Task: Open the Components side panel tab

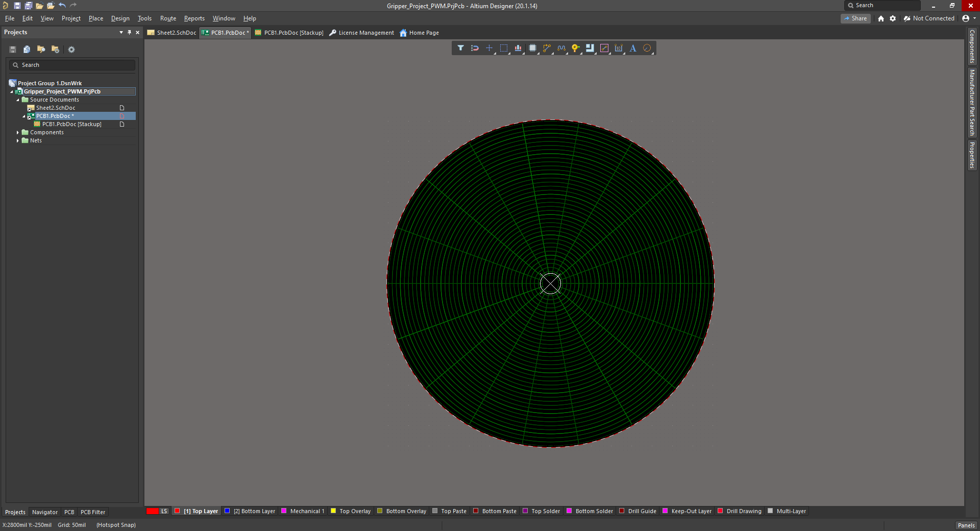Action: click(x=972, y=46)
